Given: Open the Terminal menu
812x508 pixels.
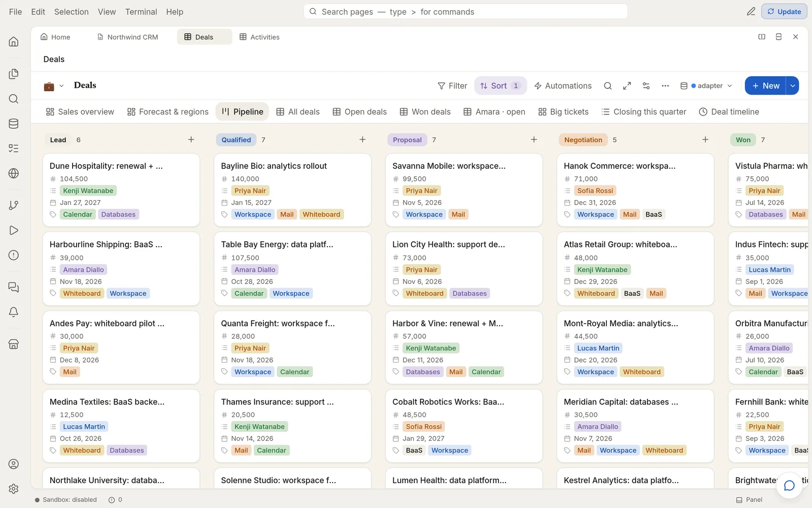Looking at the screenshot, I should click(141, 12).
